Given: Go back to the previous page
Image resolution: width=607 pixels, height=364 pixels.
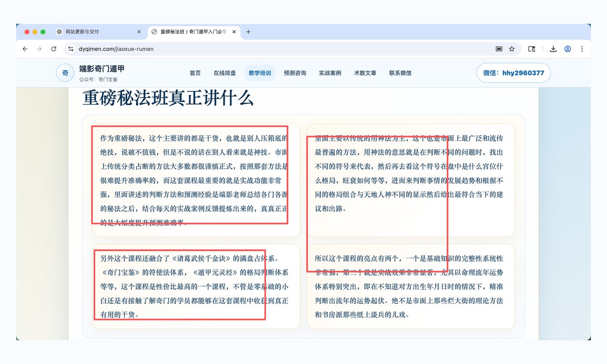Looking at the screenshot, I should [x=25, y=49].
